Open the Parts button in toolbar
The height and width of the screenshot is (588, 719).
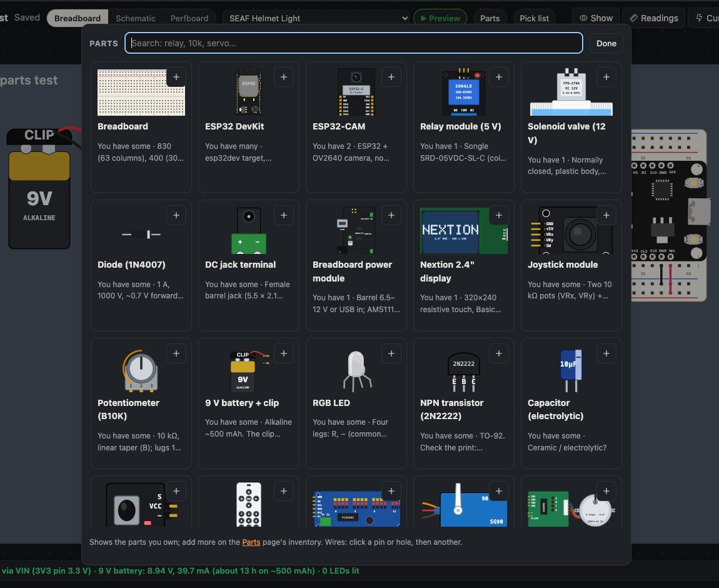[x=490, y=18]
